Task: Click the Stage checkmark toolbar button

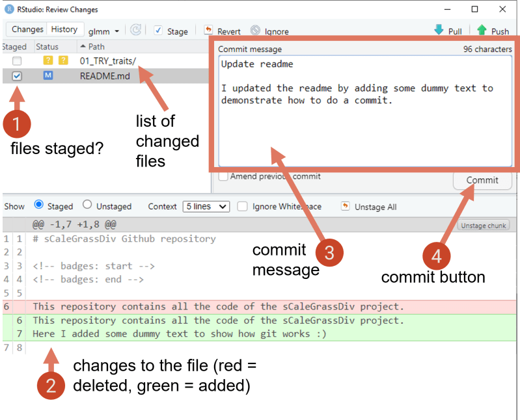Action: (171, 31)
